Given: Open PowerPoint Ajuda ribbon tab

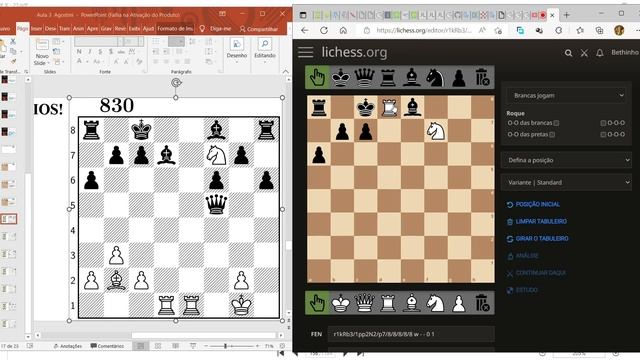Looking at the screenshot, I should click(x=149, y=29).
